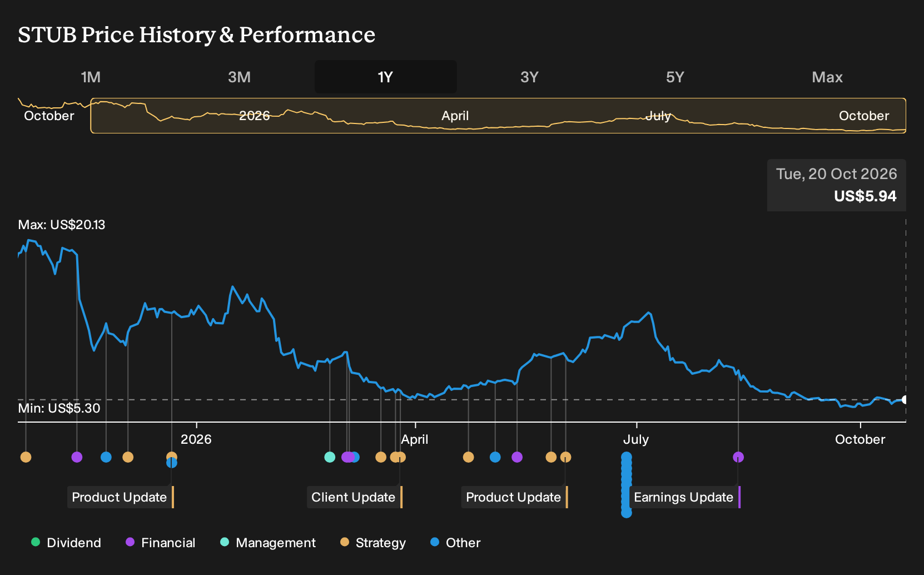This screenshot has height=575, width=924.
Task: Show the Max price history range
Action: coord(827,77)
